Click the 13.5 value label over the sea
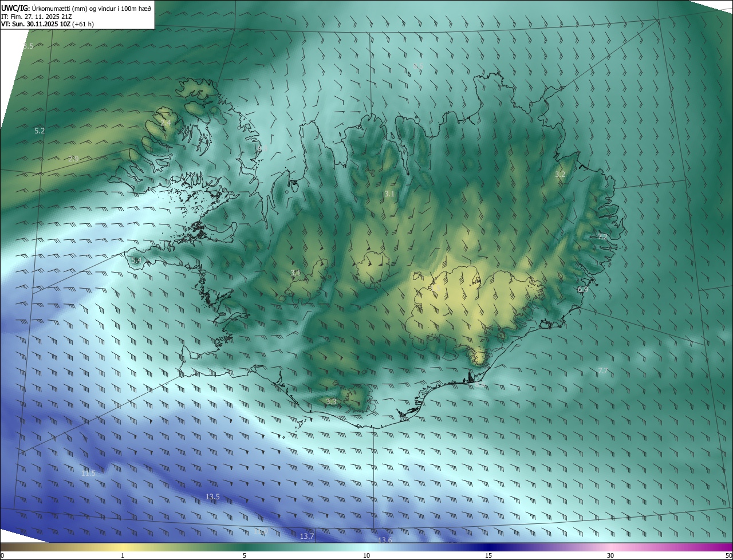 pyautogui.click(x=212, y=497)
